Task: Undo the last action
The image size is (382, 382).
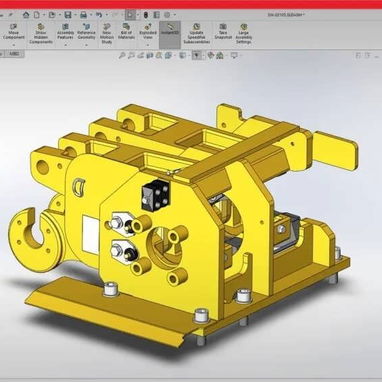Action: click(x=99, y=15)
